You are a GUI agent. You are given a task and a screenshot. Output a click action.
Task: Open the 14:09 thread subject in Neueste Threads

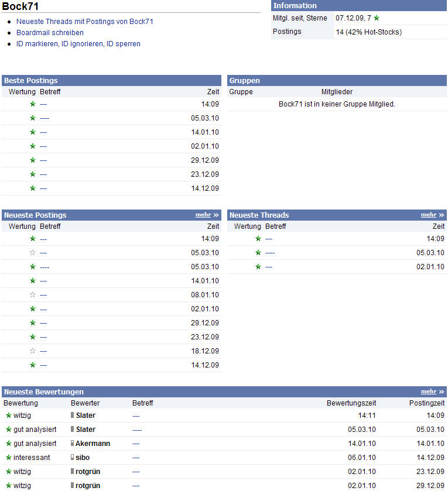269,239
